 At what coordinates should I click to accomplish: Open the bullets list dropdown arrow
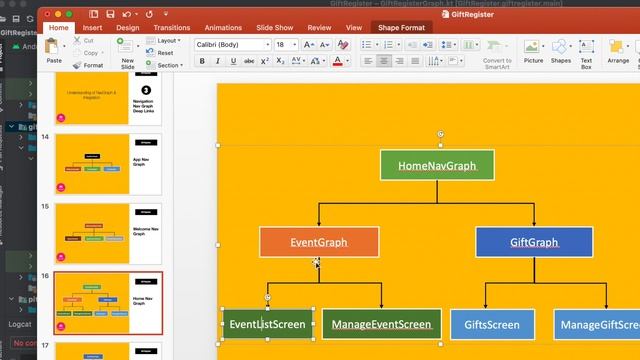coord(377,44)
